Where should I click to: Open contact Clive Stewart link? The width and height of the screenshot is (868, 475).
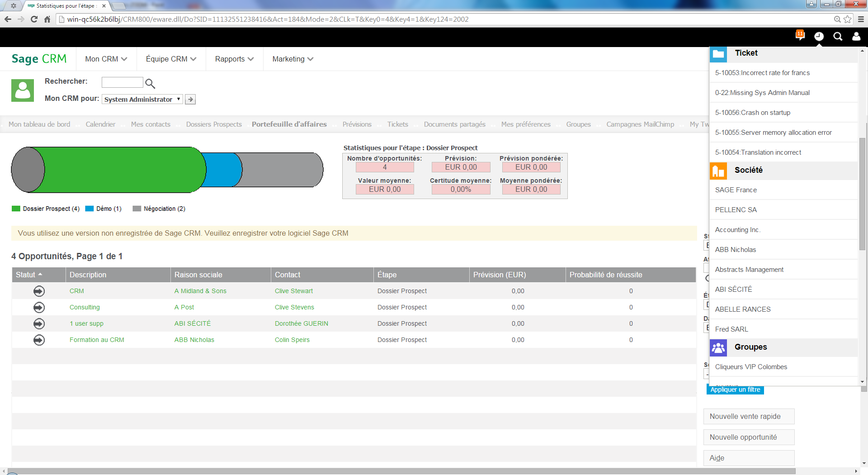pos(294,291)
